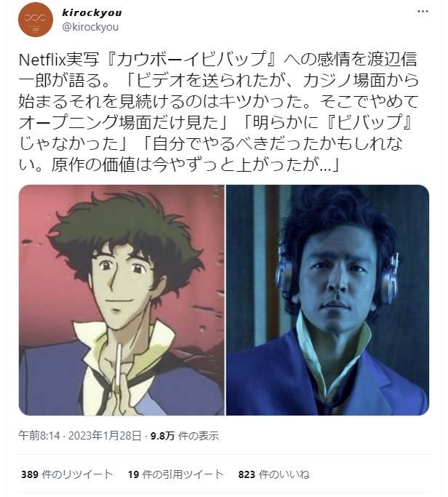Click the cigarette in the anime image
Image resolution: width=448 pixels, height=497 pixels.
click(119, 365)
